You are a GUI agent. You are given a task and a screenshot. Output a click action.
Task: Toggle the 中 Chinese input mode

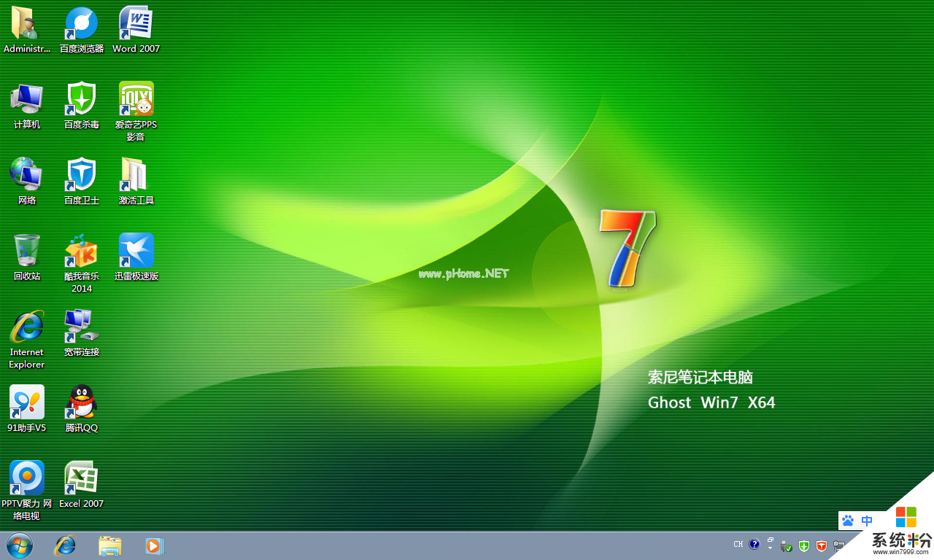(867, 521)
